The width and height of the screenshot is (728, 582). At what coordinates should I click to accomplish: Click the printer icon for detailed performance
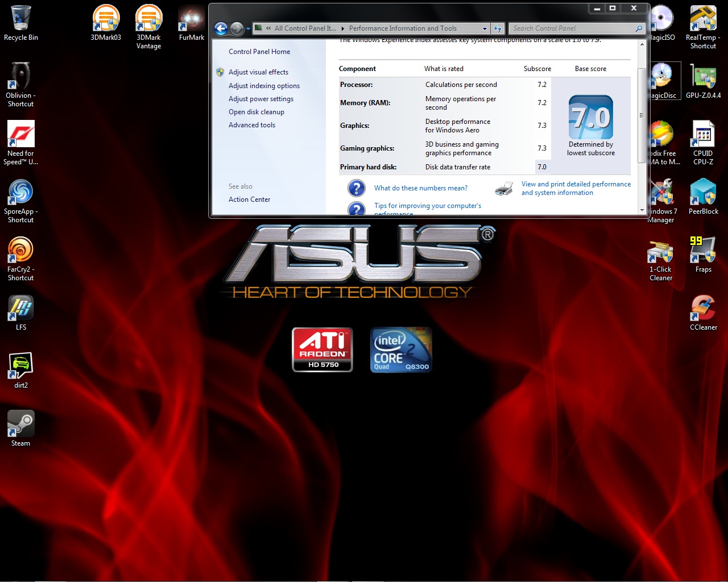504,189
